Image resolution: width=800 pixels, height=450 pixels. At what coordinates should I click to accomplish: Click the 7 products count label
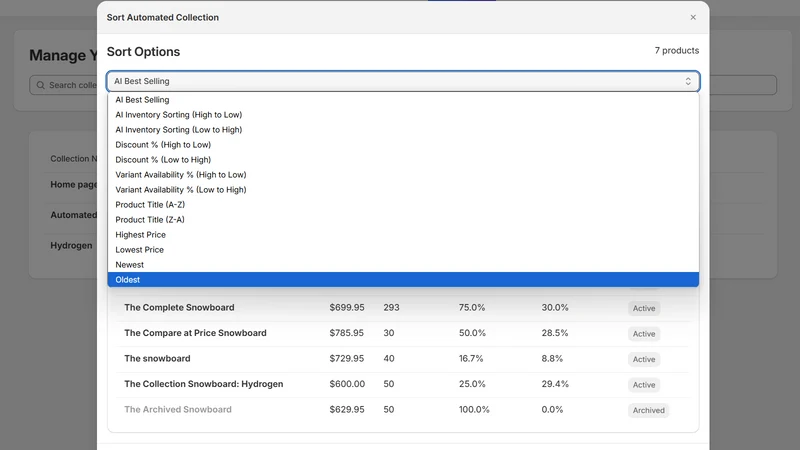pyautogui.click(x=677, y=51)
